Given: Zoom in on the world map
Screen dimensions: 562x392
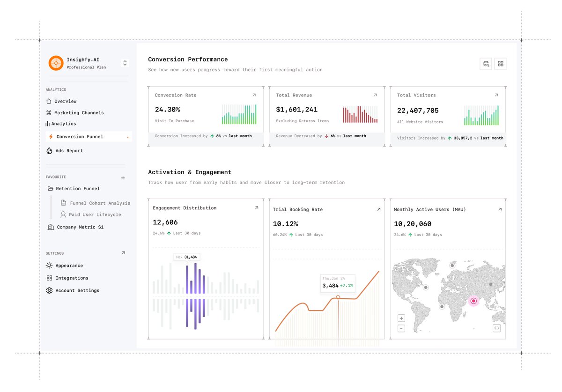Looking at the screenshot, I should [x=401, y=318].
